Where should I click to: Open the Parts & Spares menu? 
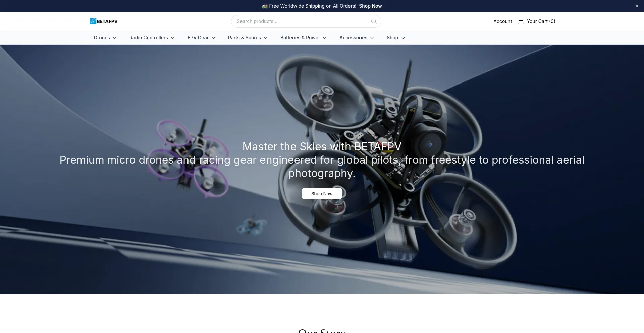click(245, 38)
